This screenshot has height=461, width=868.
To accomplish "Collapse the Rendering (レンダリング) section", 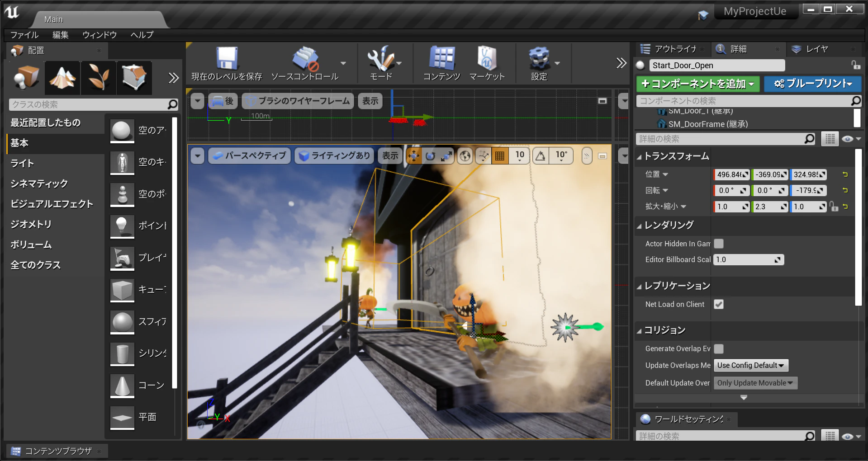I will pos(640,226).
